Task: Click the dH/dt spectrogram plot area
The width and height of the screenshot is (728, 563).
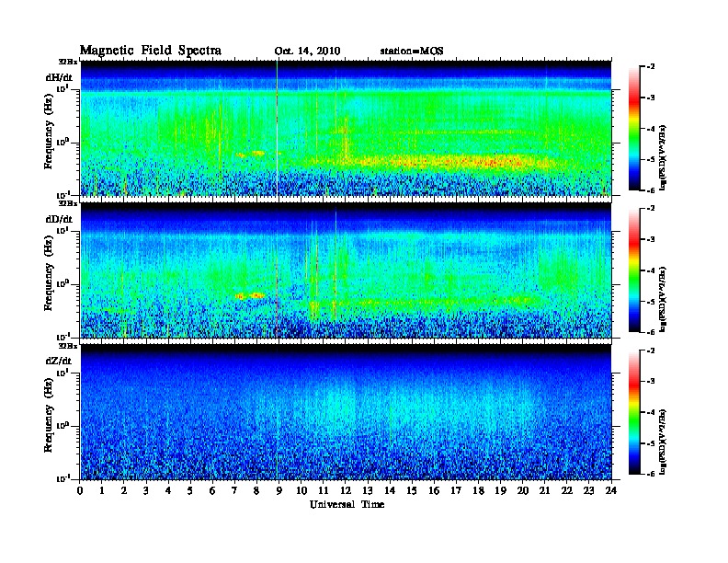Action: tap(346, 128)
